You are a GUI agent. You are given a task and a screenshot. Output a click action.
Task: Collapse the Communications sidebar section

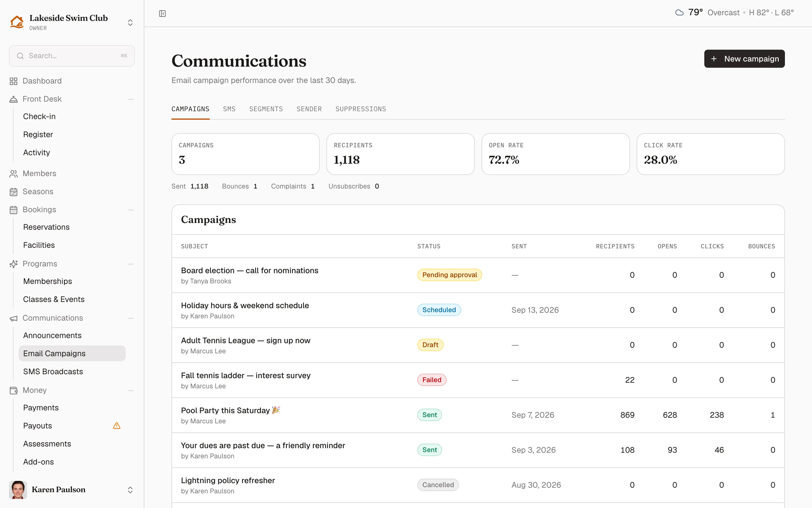coord(131,318)
